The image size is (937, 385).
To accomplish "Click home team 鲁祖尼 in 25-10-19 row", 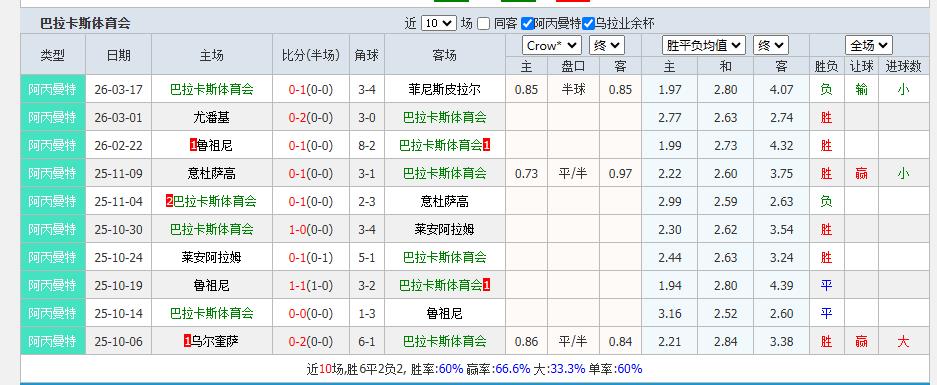I will (212, 285).
